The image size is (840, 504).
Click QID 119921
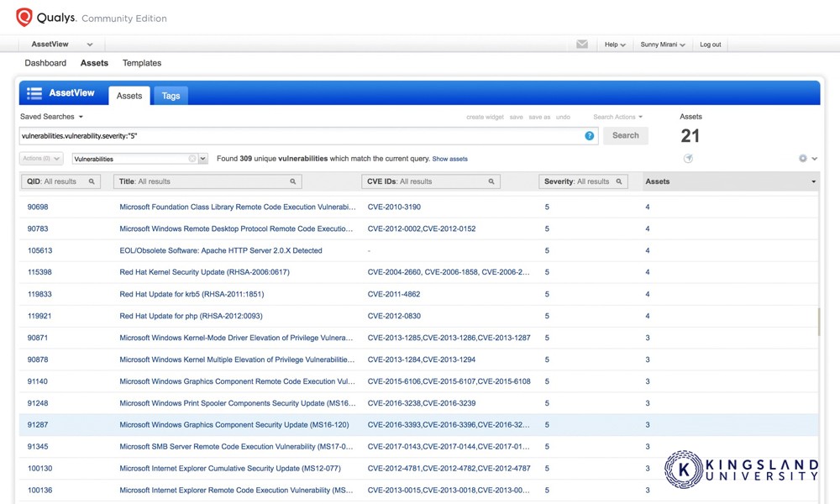pos(39,316)
